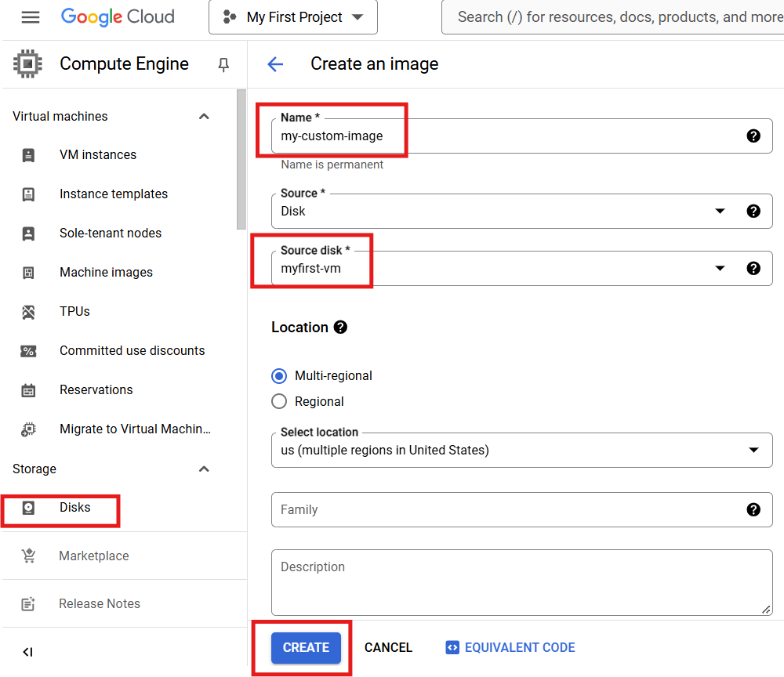This screenshot has width=784, height=677.
Task: Collapse the sidebar with bottom-left arrow icon
Action: [27, 652]
